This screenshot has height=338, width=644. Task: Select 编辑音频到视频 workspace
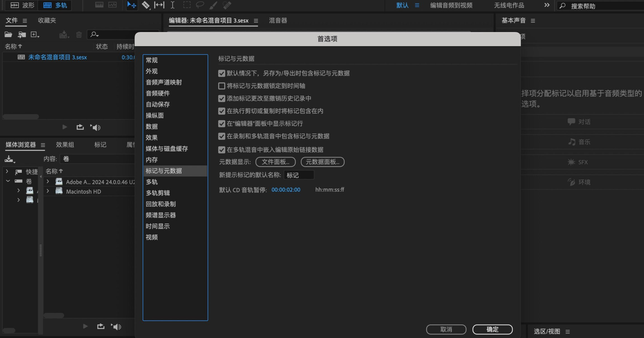click(x=451, y=5)
